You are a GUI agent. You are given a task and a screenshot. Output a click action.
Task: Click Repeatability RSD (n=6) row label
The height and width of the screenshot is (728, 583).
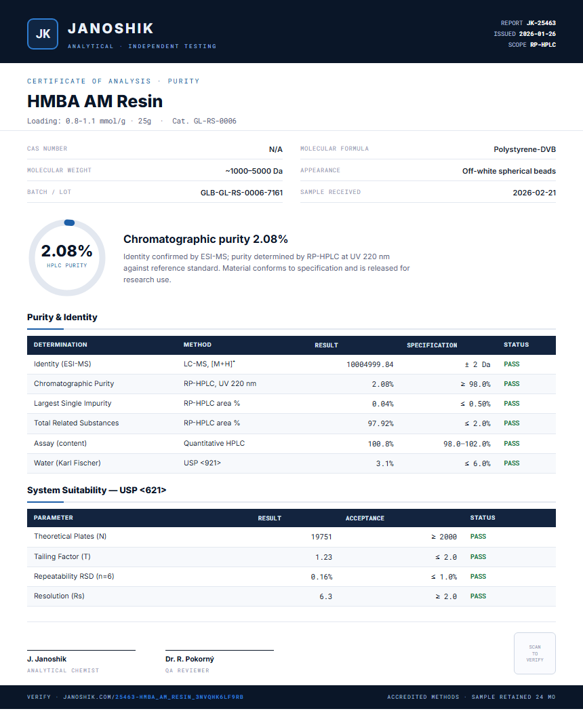(74, 576)
